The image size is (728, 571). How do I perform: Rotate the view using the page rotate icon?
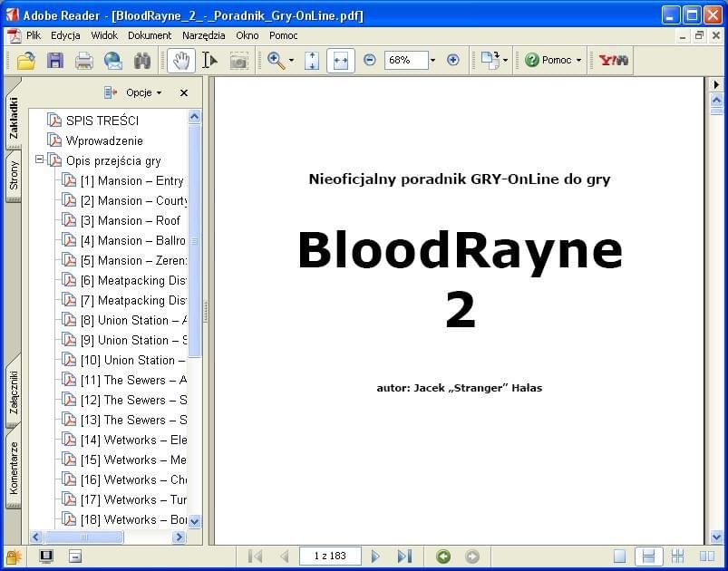pos(490,61)
